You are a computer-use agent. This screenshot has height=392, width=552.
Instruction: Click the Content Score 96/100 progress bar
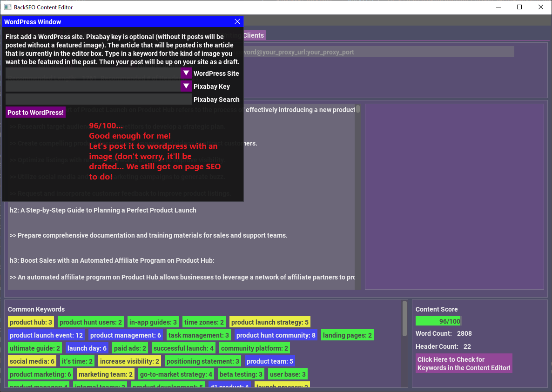pyautogui.click(x=438, y=321)
